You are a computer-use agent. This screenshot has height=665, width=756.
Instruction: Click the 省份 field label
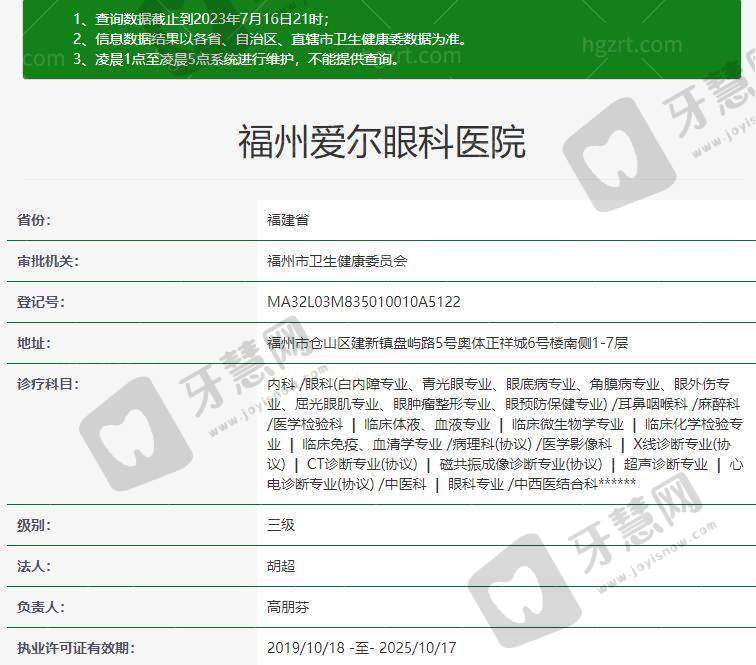[x=34, y=220]
